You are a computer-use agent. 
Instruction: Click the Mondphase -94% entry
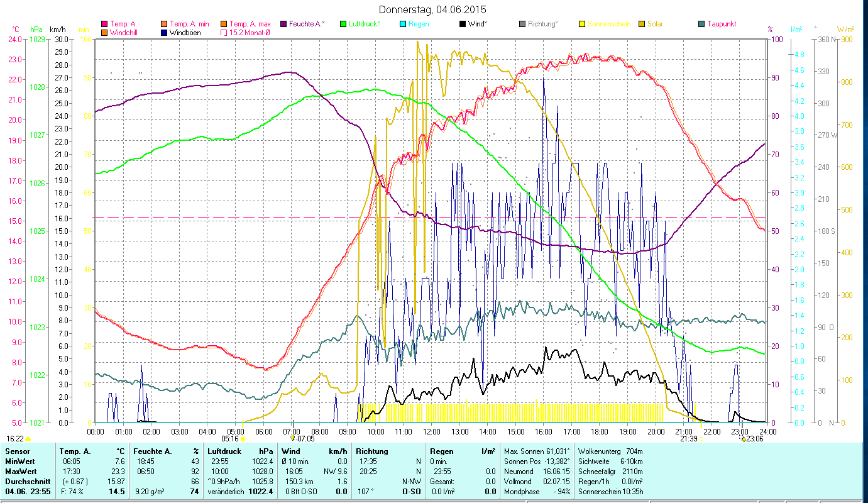coord(537,492)
